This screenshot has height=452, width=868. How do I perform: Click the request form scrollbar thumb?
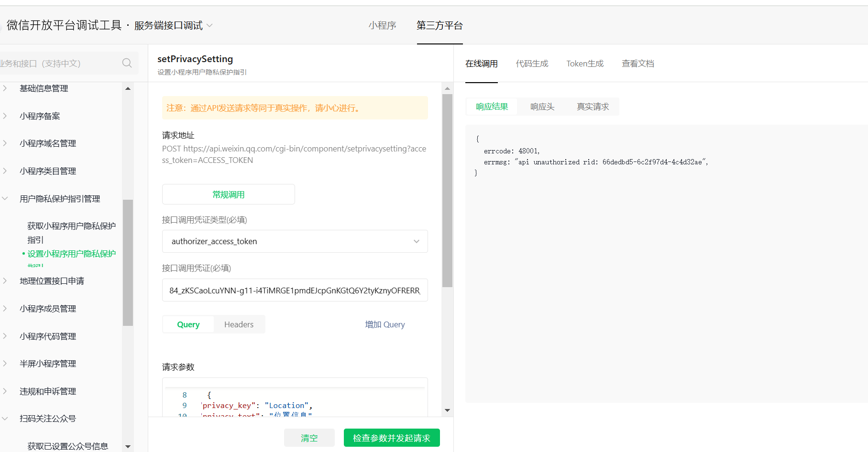[447, 191]
